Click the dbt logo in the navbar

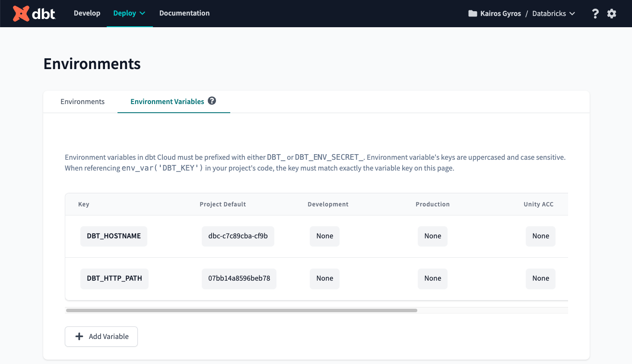[35, 13]
